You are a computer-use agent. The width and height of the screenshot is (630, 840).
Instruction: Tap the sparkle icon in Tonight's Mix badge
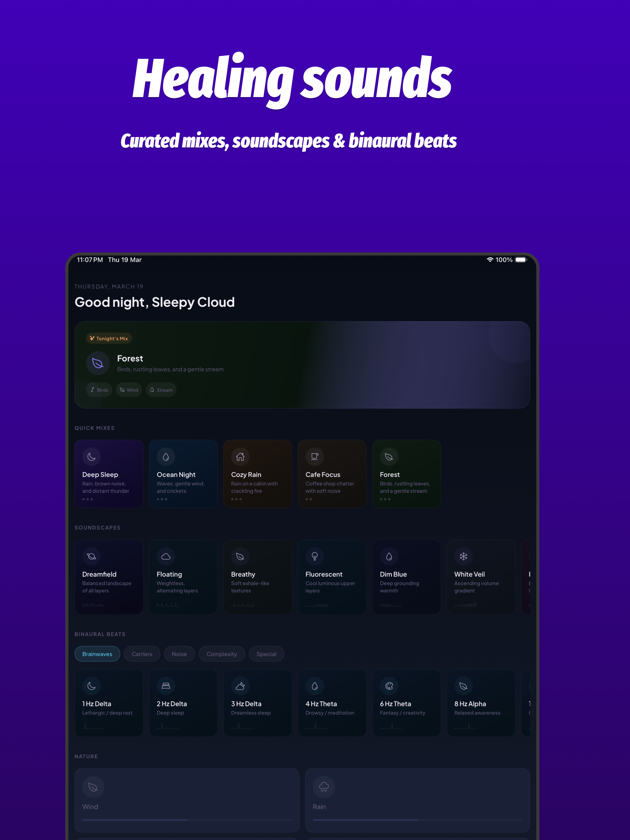(x=92, y=338)
